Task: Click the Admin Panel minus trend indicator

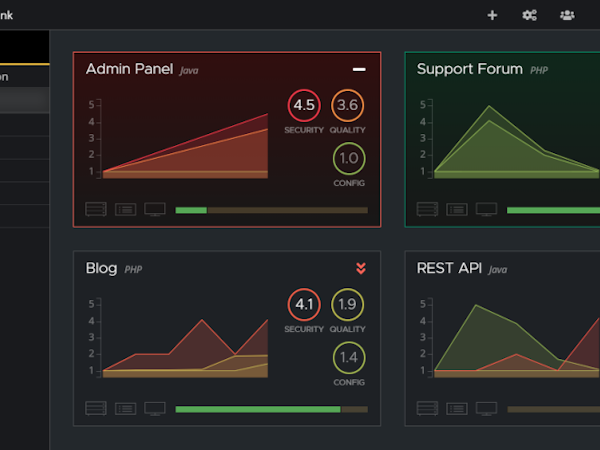Action: [x=359, y=69]
